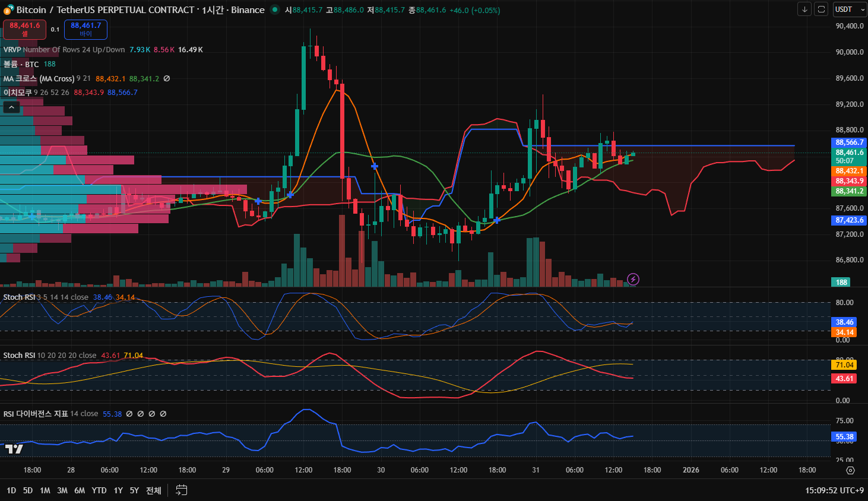The height and width of the screenshot is (501, 868).
Task: Click the blue 88,566.7 price label
Action: tap(849, 142)
